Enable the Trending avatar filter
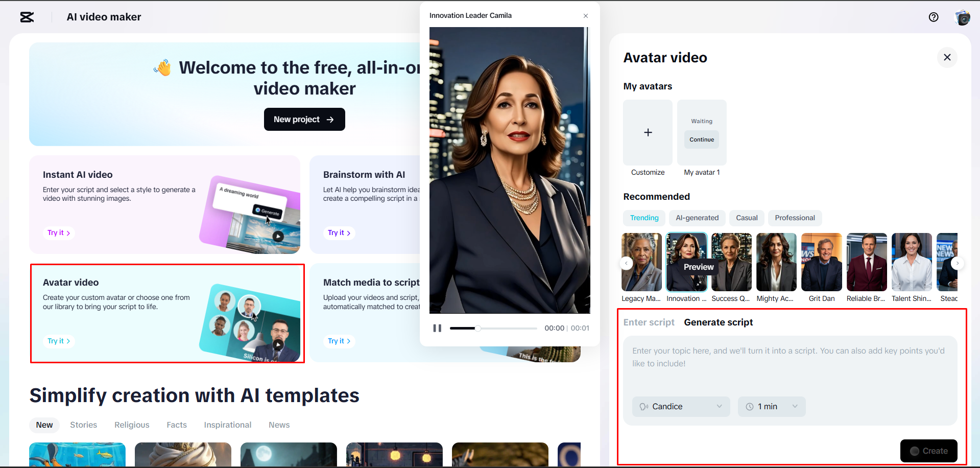The width and height of the screenshot is (980, 468). 643,218
